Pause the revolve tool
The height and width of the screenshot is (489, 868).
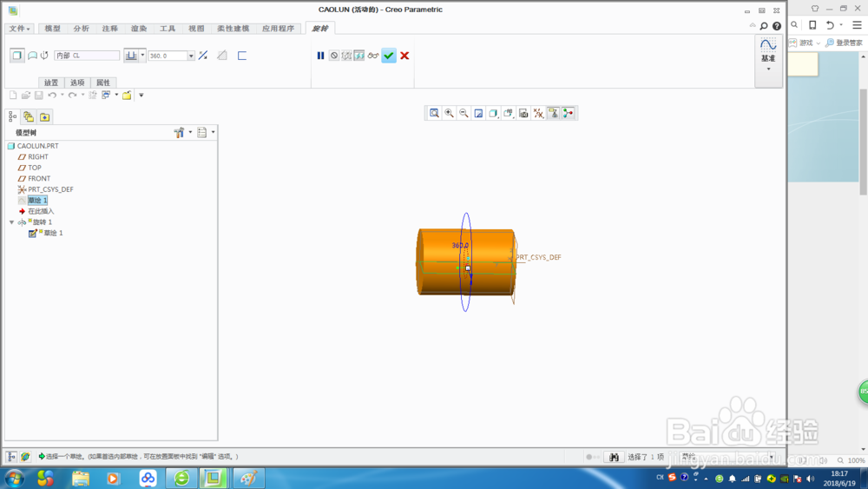pos(320,56)
